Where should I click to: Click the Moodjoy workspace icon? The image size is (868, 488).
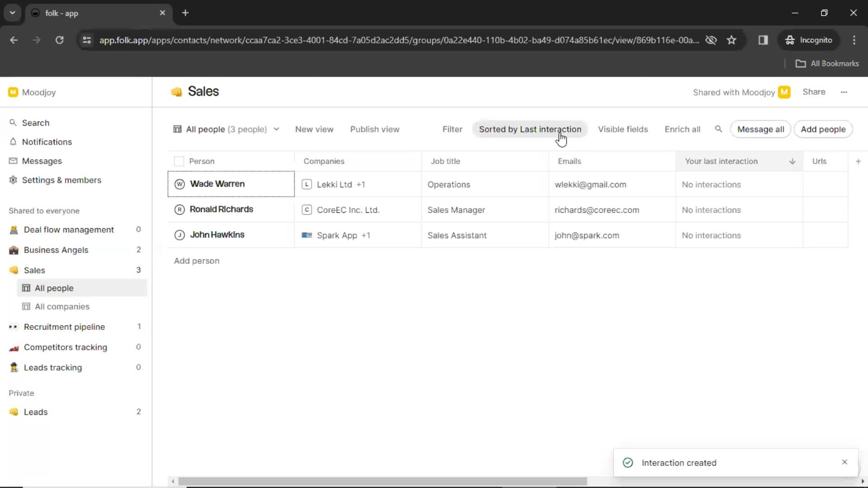(13, 92)
